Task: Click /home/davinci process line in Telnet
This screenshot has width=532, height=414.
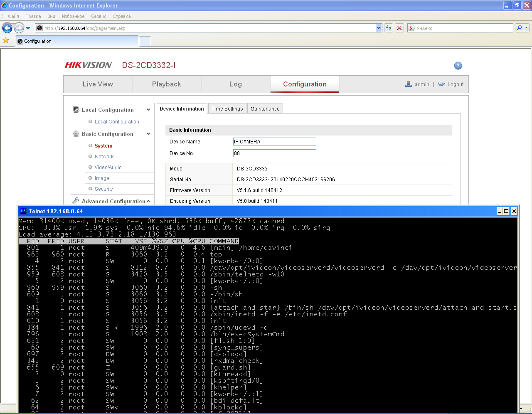Action: (x=251, y=248)
